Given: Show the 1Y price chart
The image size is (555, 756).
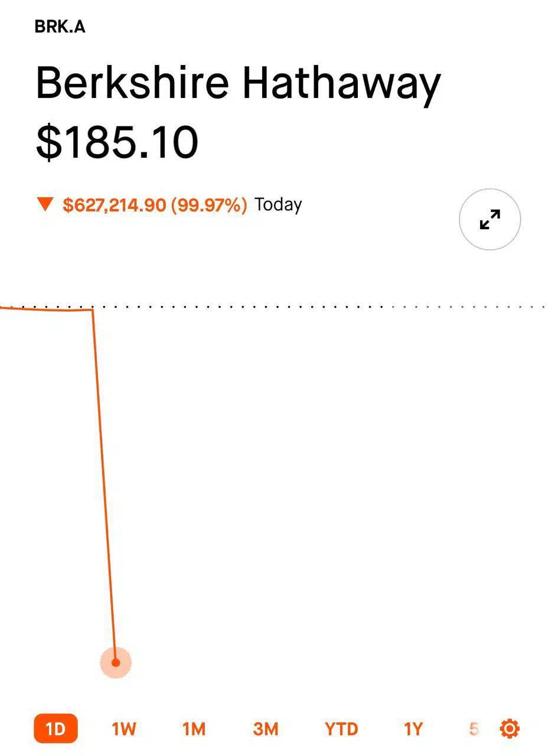Looking at the screenshot, I should (413, 729).
